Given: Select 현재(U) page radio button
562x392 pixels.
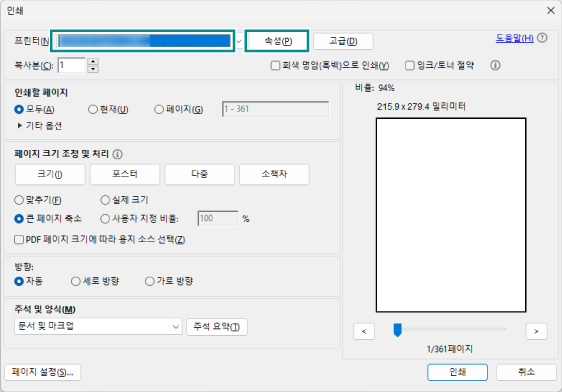Looking at the screenshot, I should [x=93, y=109].
